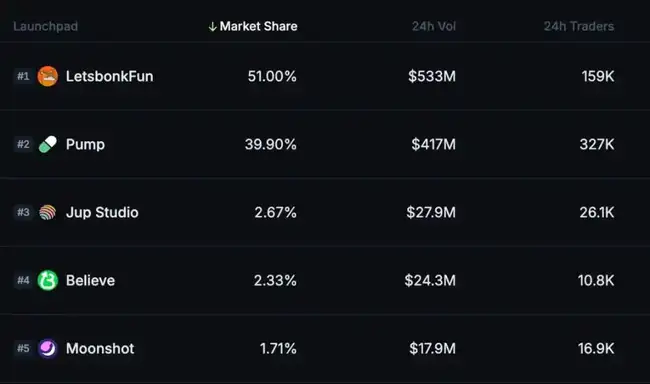Click the Moonshot purple moon icon

click(x=48, y=348)
